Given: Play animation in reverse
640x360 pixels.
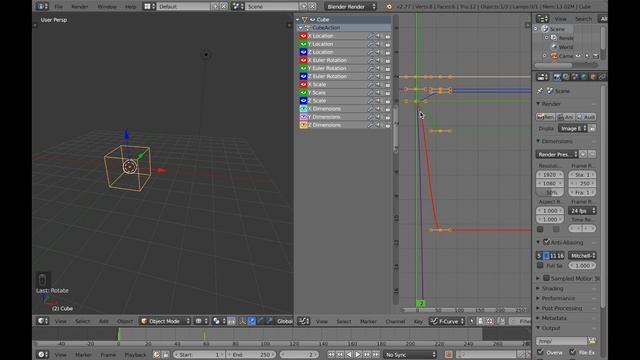Looking at the screenshot, I should click(349, 354).
